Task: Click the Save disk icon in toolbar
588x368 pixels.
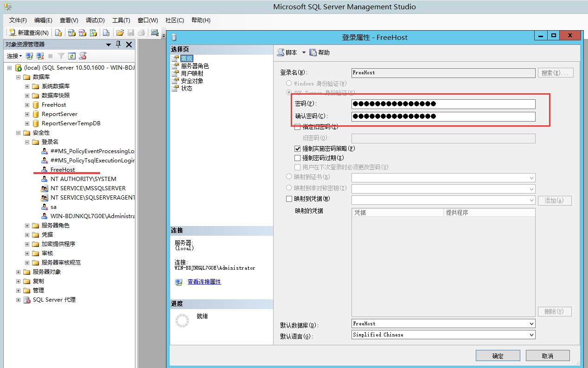Action: click(131, 32)
